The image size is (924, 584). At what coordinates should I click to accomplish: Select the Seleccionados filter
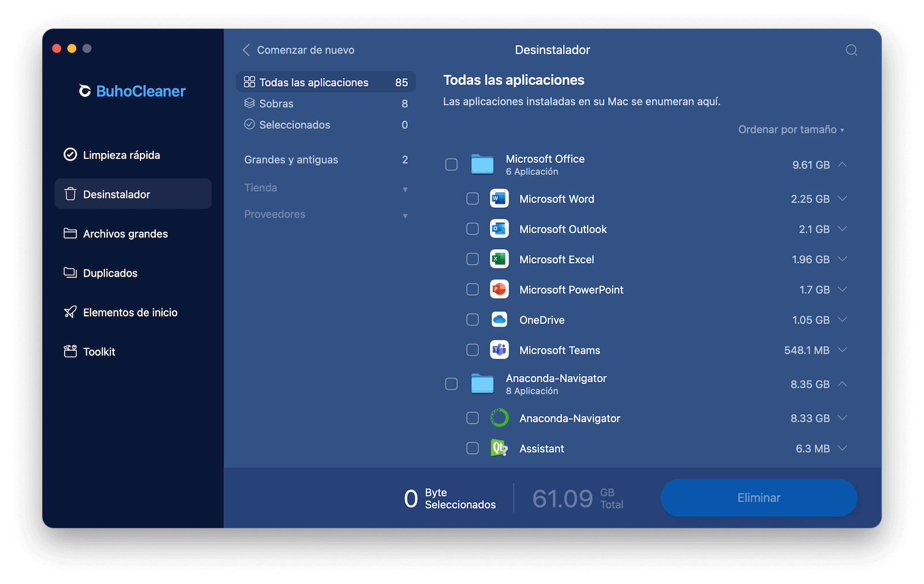pos(326,125)
